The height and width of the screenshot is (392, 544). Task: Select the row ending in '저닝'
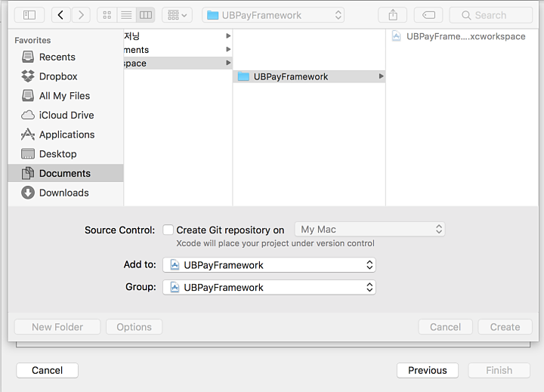tap(178, 35)
